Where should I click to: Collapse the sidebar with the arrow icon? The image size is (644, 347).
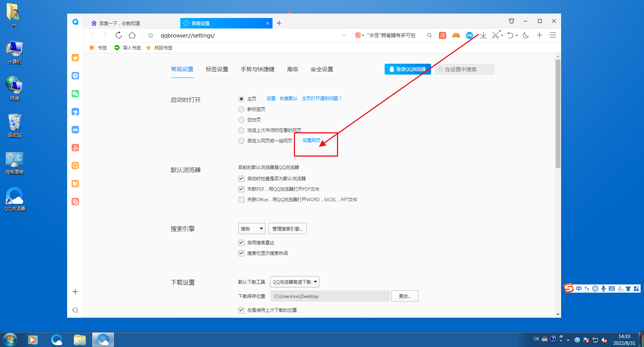(x=75, y=310)
